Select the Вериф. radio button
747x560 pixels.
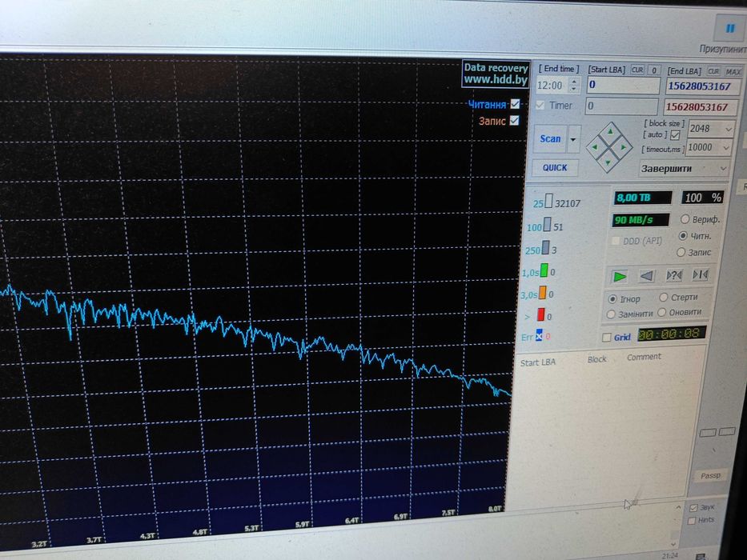click(685, 219)
